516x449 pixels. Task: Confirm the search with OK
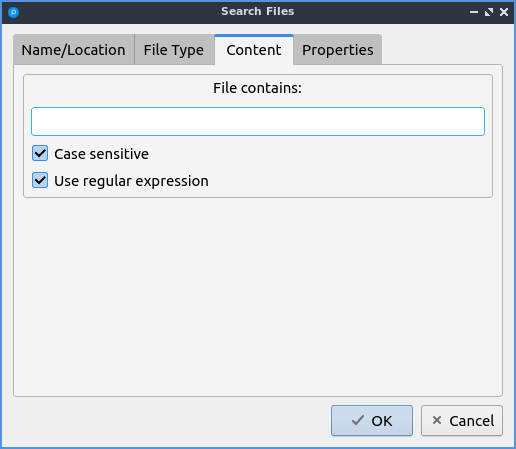coord(372,421)
